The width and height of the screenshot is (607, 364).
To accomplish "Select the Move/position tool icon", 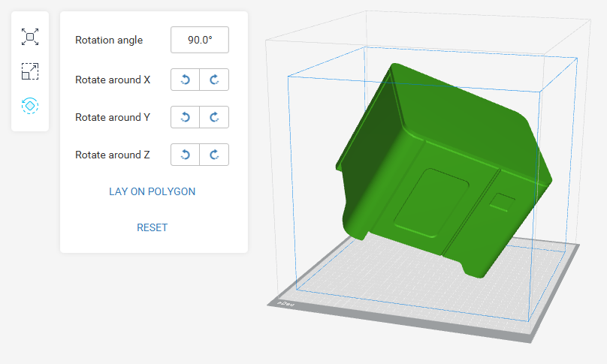I will [30, 37].
